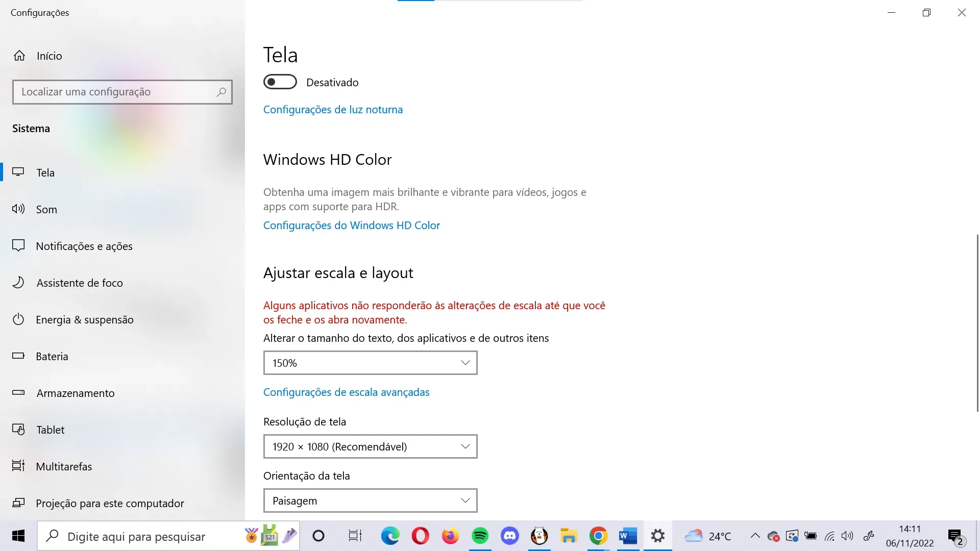Click the search magnifier in settings box

(x=221, y=92)
